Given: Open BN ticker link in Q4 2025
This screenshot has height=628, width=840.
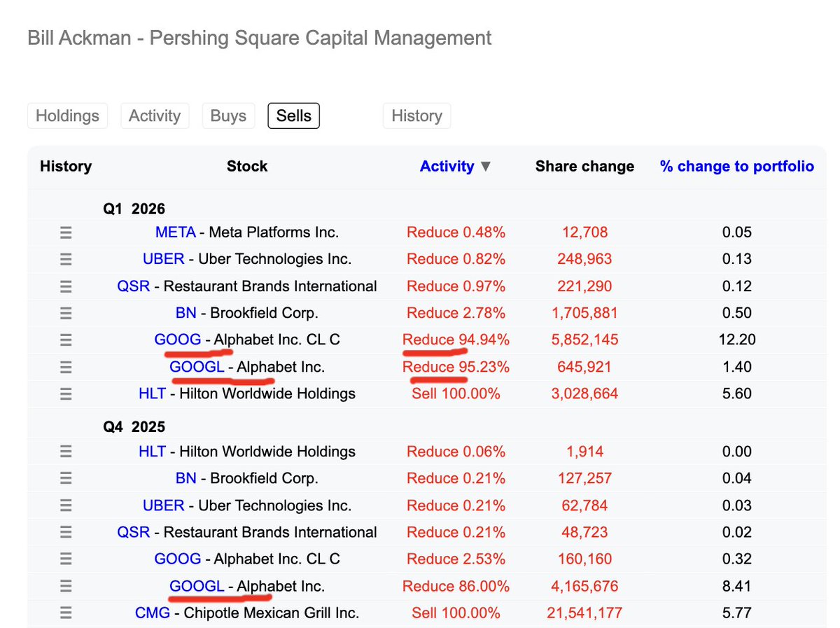Looking at the screenshot, I should 186,479.
